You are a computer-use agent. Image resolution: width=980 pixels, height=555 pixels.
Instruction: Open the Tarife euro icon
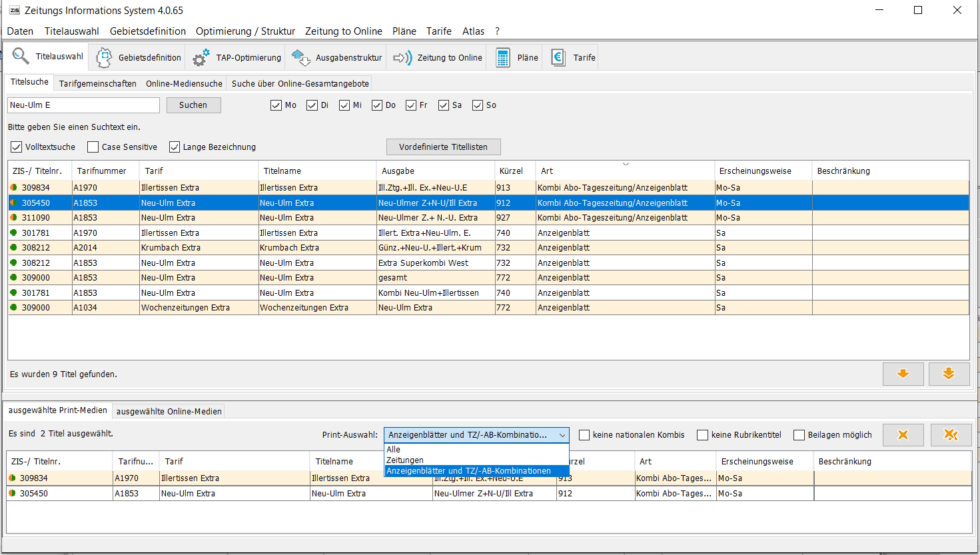tap(558, 58)
